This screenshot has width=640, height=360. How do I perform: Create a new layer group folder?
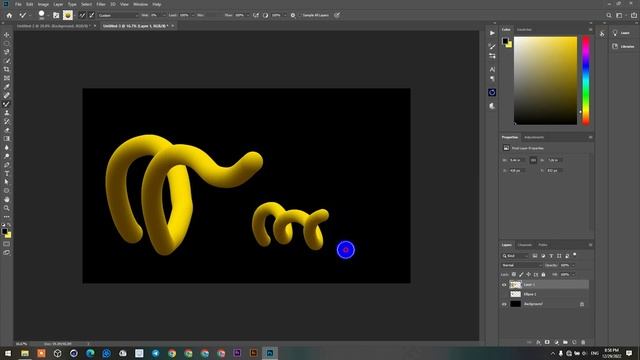(x=565, y=342)
